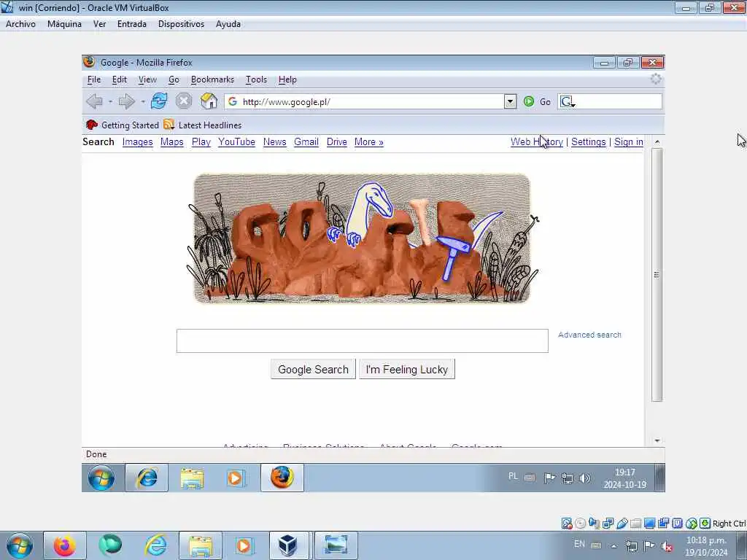
Task: Click green Go button icon
Action: pyautogui.click(x=529, y=101)
